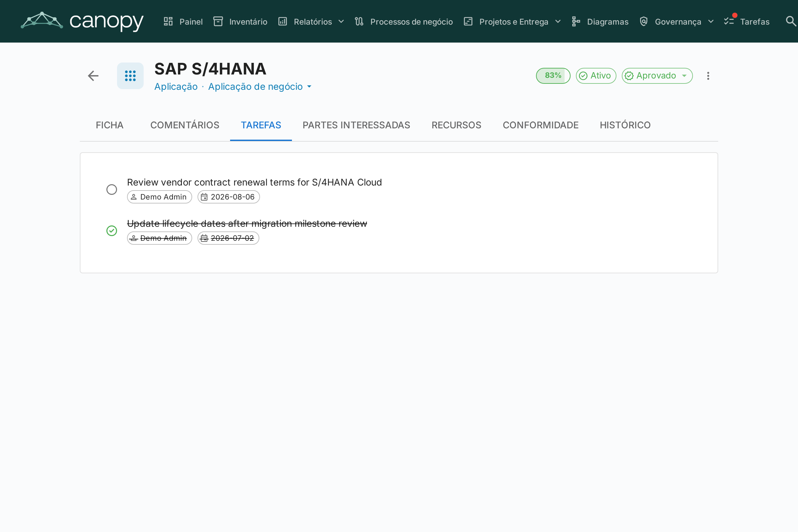Click the Demo Admin chip on renewal task
The width and height of the screenshot is (798, 532).
[160, 197]
